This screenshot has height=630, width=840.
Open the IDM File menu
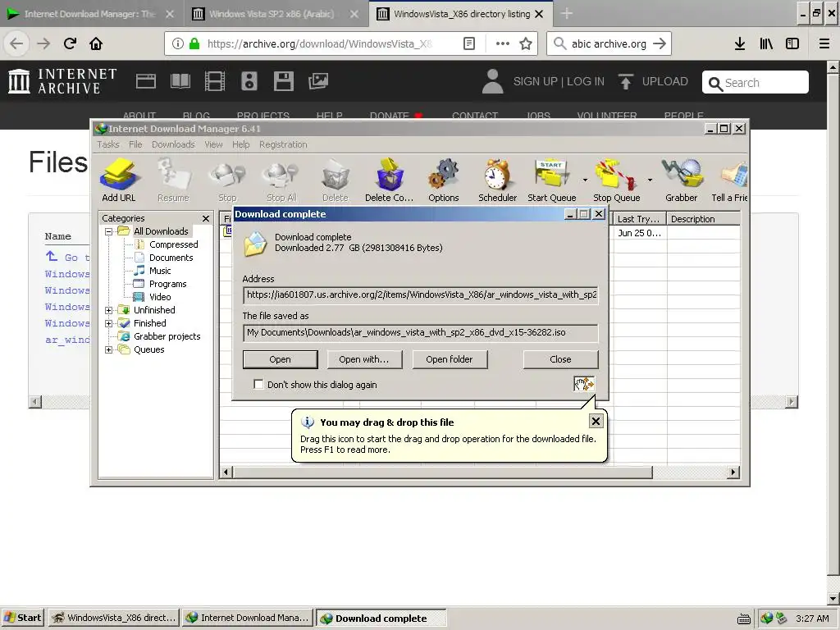[x=135, y=144]
